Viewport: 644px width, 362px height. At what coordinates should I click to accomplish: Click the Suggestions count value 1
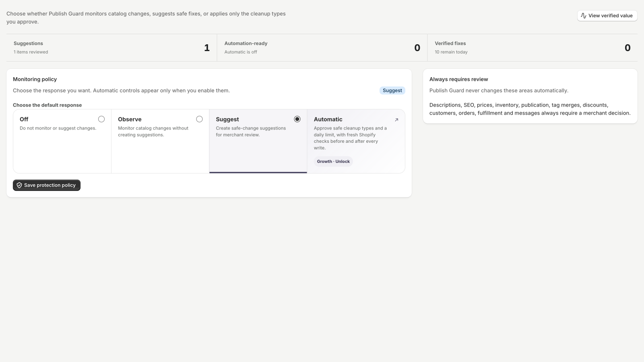207,48
